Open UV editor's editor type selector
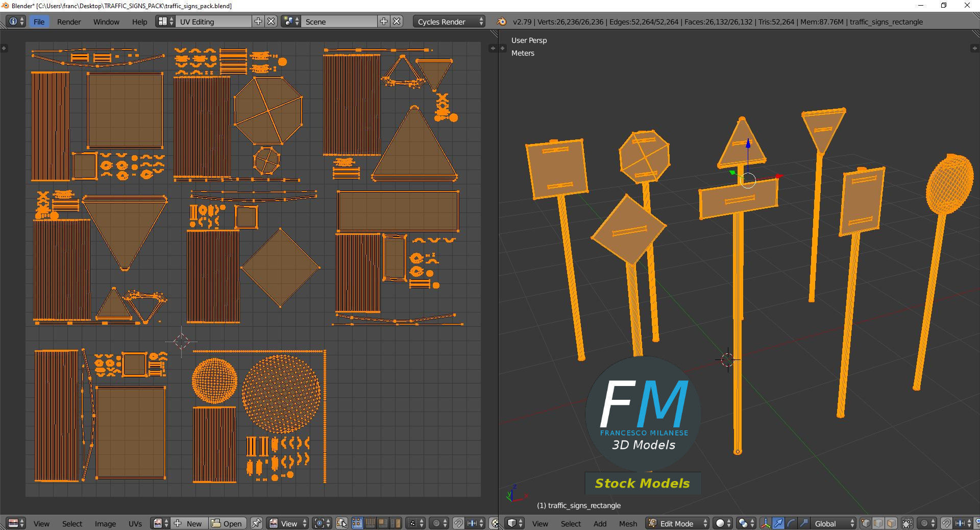The width and height of the screenshot is (980, 530). tap(16, 523)
